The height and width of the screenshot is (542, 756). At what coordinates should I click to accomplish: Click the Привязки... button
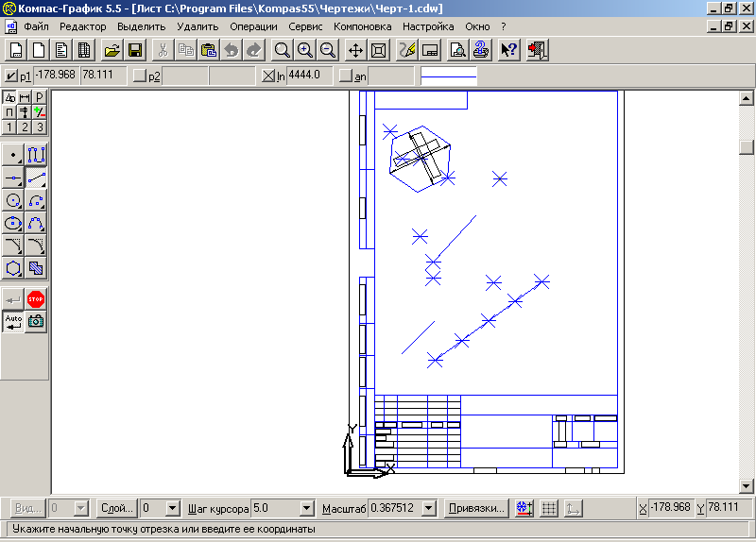(x=476, y=508)
